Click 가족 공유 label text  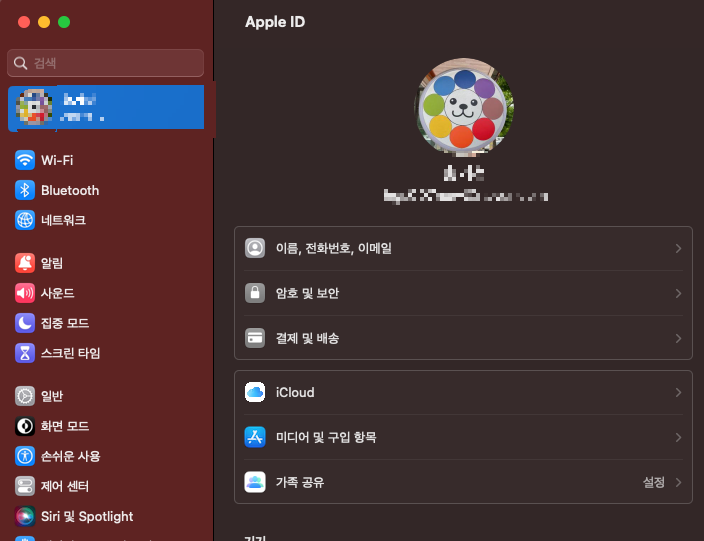[300, 482]
